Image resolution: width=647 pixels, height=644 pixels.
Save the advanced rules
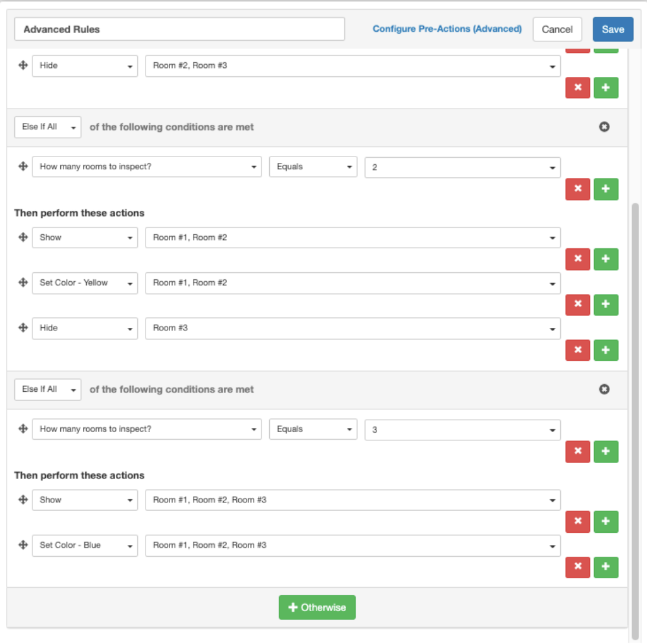point(613,29)
